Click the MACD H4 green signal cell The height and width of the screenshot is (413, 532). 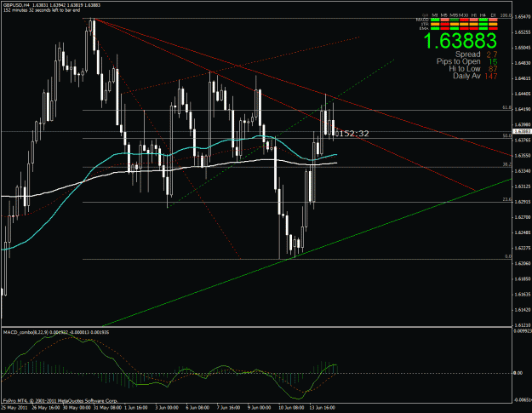(483, 20)
